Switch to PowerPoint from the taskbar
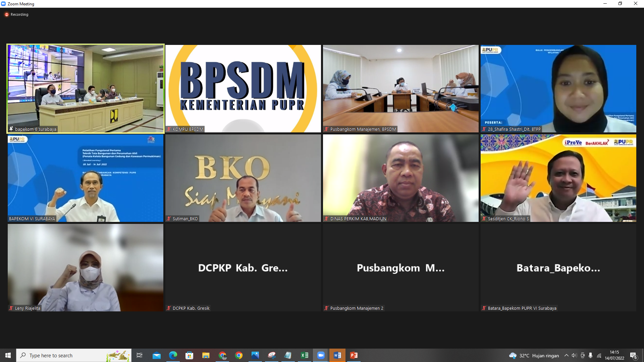This screenshot has width=644, height=362. (x=354, y=355)
